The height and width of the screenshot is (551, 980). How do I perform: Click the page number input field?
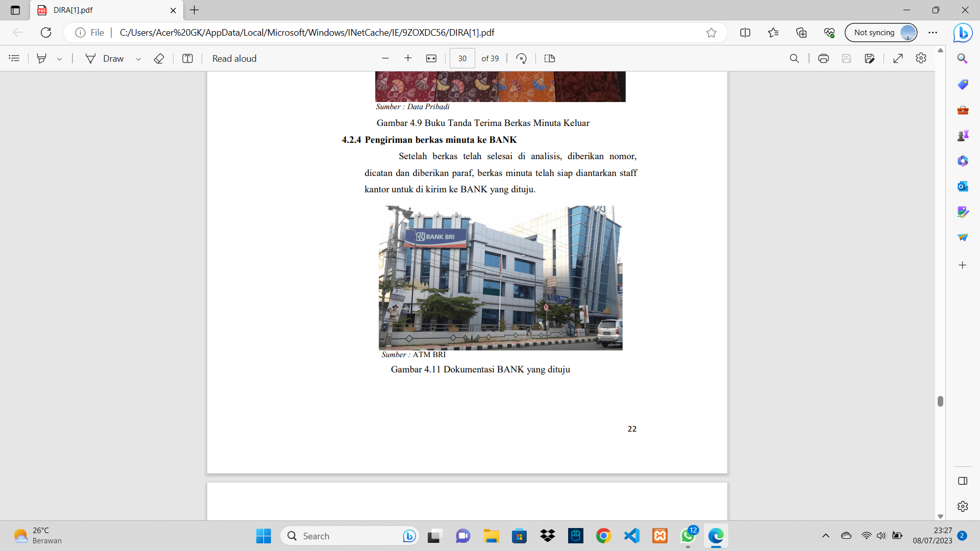(462, 58)
